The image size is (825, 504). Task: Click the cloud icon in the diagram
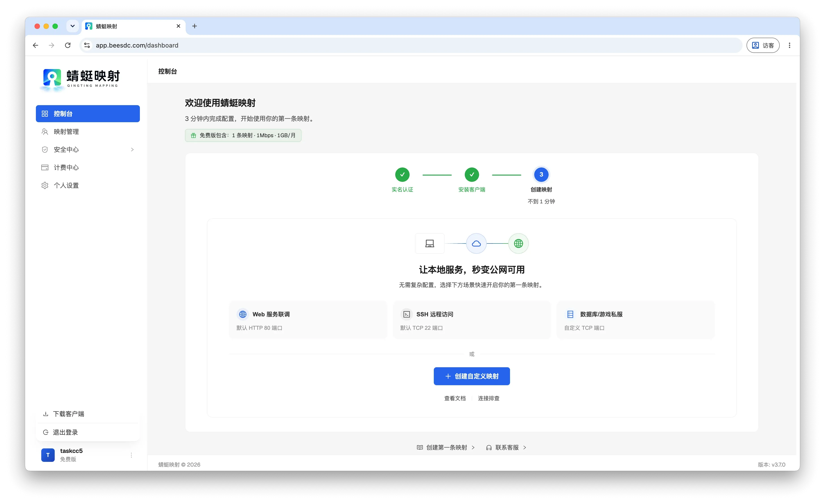pyautogui.click(x=476, y=243)
